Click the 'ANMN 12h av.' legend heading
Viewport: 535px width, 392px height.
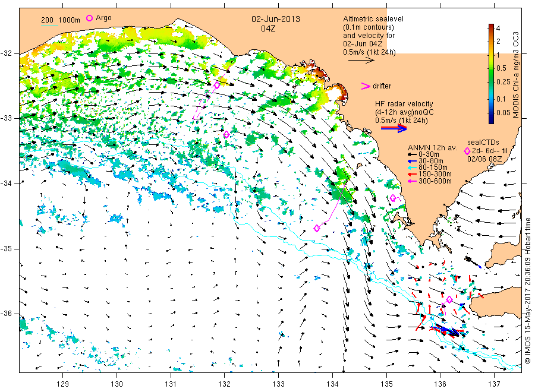click(432, 148)
